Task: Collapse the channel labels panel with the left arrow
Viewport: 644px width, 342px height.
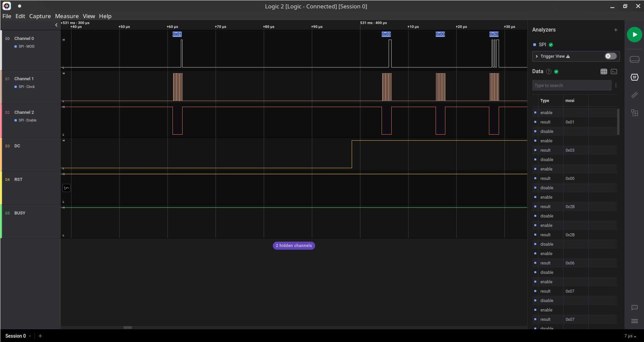Action: coord(56,25)
